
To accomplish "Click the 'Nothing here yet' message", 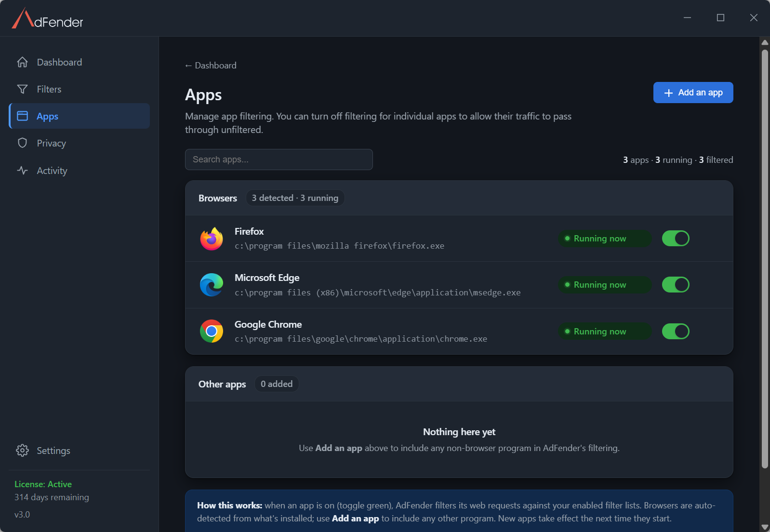I will (459, 432).
